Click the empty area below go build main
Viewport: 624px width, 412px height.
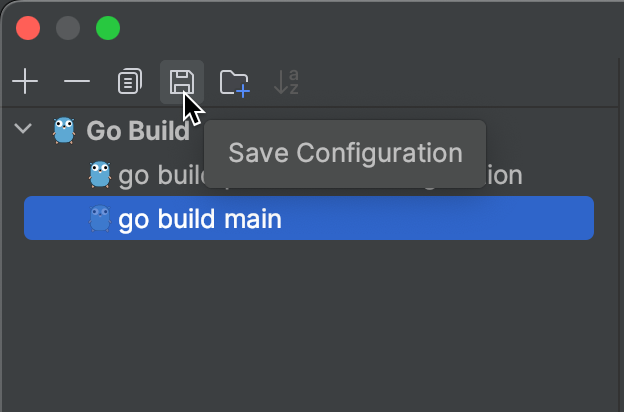[309, 322]
